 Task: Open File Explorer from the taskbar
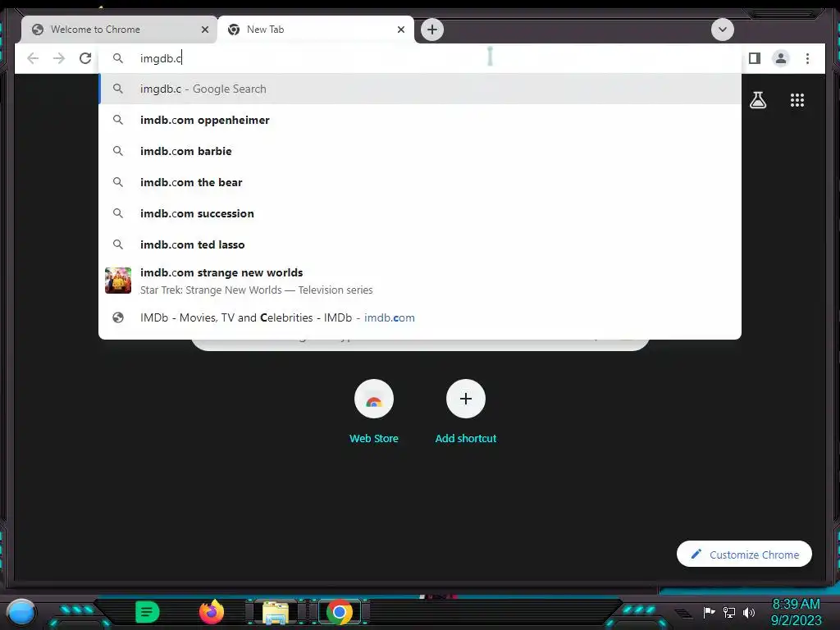[x=276, y=612]
